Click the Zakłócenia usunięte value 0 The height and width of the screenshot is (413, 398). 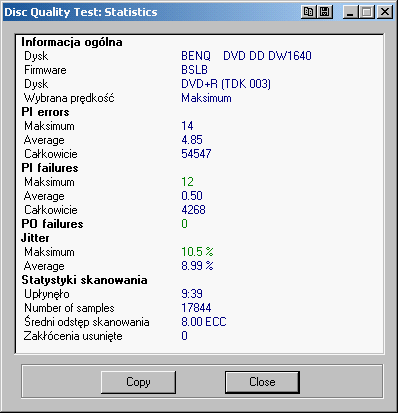pyautogui.click(x=184, y=336)
